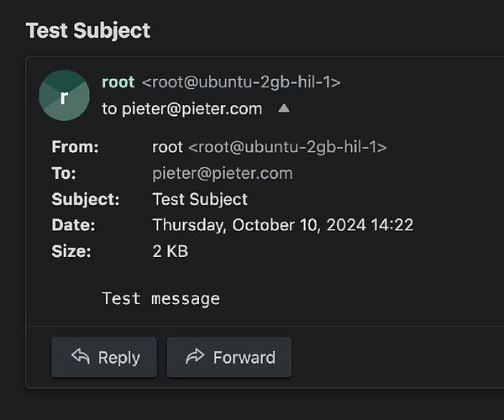
Task: Click the email title Test Subject heading
Action: tap(88, 31)
